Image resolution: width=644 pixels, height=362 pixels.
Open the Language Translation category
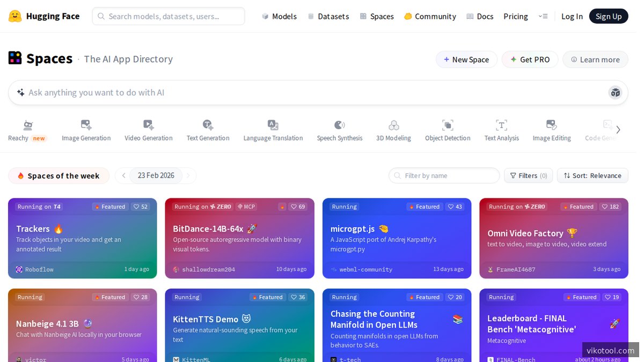[x=273, y=124]
